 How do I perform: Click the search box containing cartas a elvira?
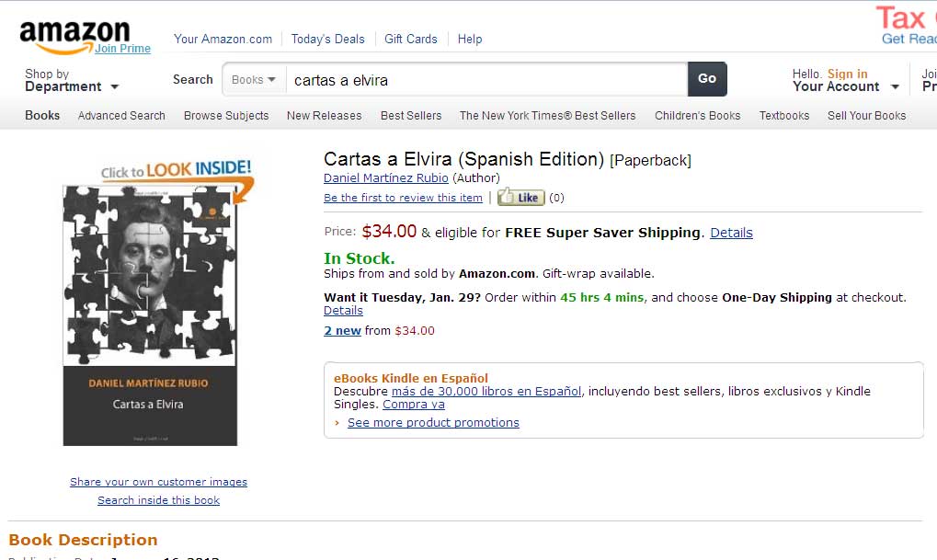click(x=486, y=80)
